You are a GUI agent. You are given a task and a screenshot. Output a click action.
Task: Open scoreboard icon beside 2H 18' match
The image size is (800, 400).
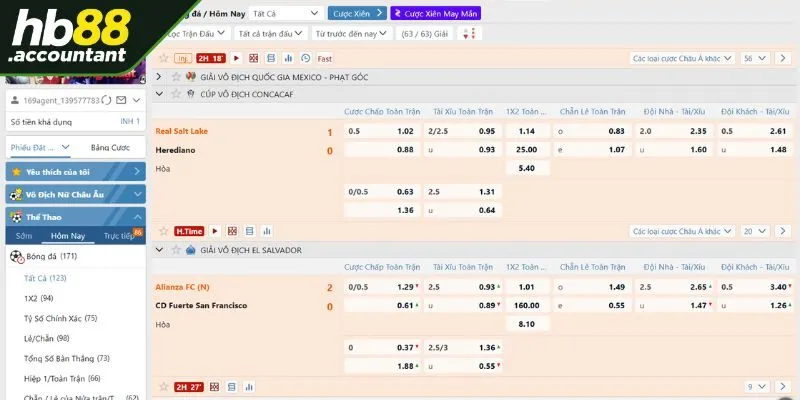pyautogui.click(x=271, y=58)
